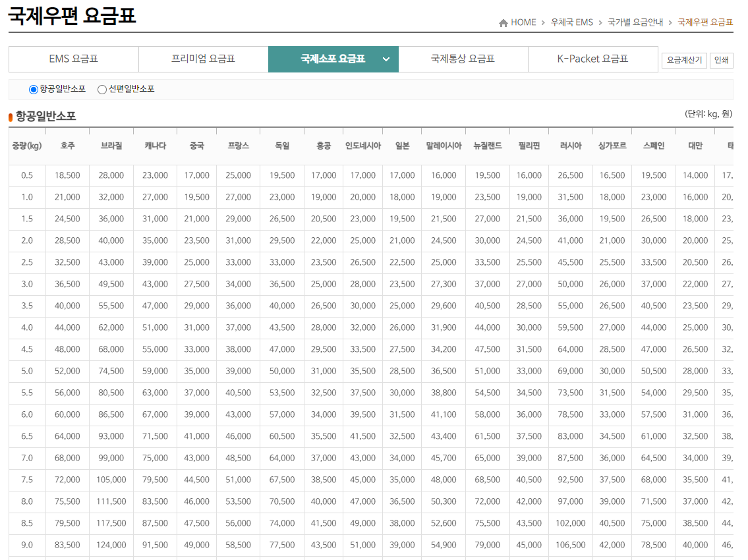Click the 필리핀 column header
The height and width of the screenshot is (560, 748).
tap(529, 146)
